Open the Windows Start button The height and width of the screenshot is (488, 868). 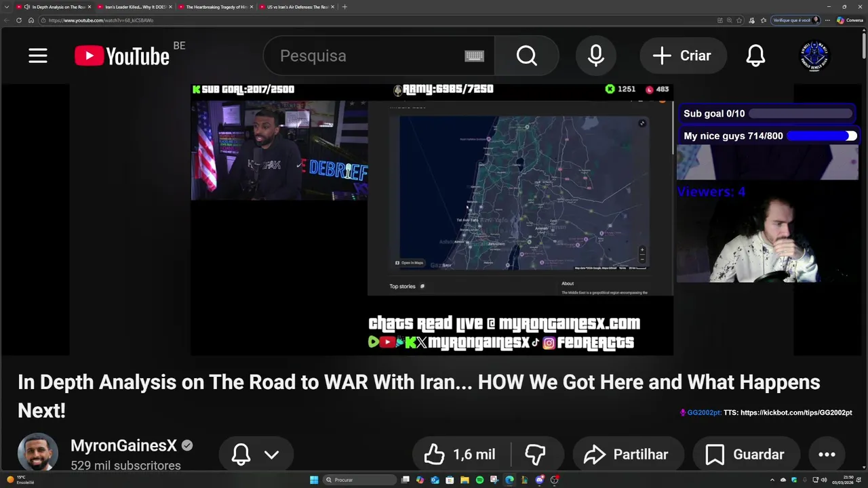pos(314,480)
